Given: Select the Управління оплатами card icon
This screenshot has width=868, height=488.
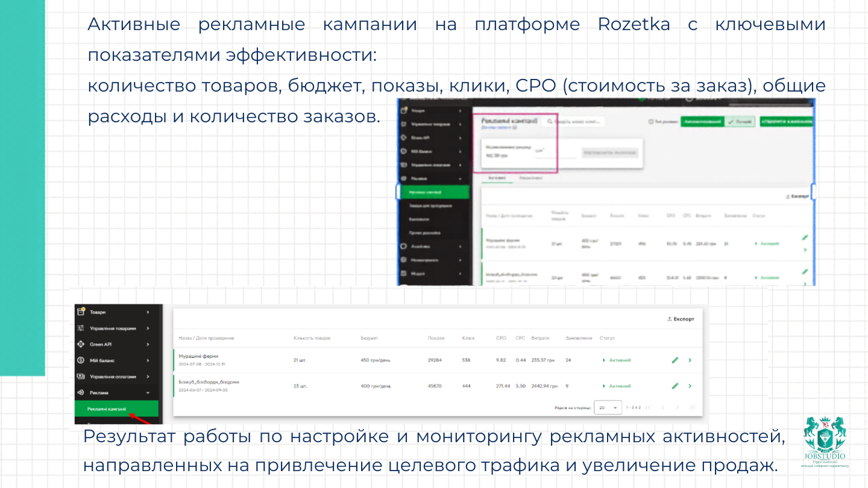Looking at the screenshot, I should point(81,376).
